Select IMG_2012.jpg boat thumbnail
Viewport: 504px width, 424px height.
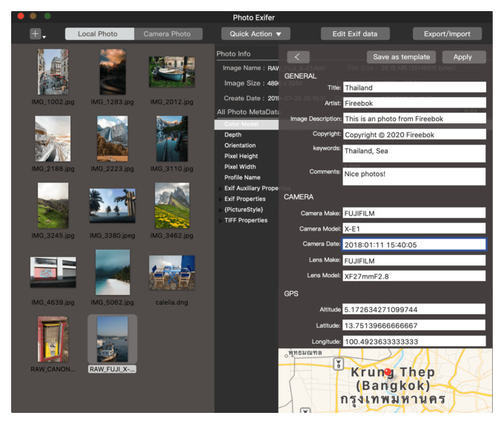172,72
